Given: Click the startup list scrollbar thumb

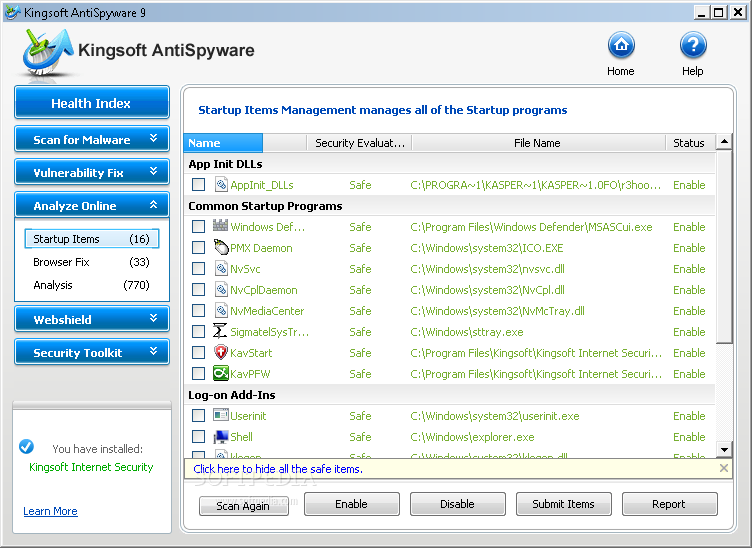Looking at the screenshot, I should coord(724,246).
